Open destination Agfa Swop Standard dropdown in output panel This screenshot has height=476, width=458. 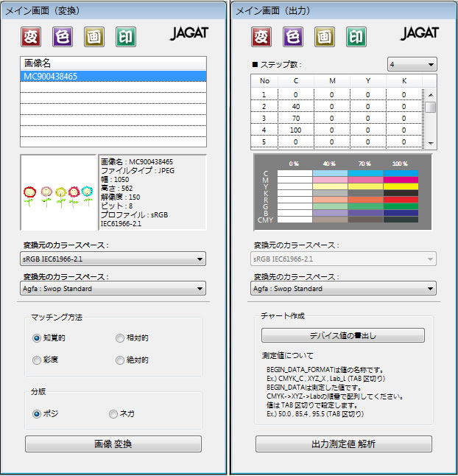[345, 289]
